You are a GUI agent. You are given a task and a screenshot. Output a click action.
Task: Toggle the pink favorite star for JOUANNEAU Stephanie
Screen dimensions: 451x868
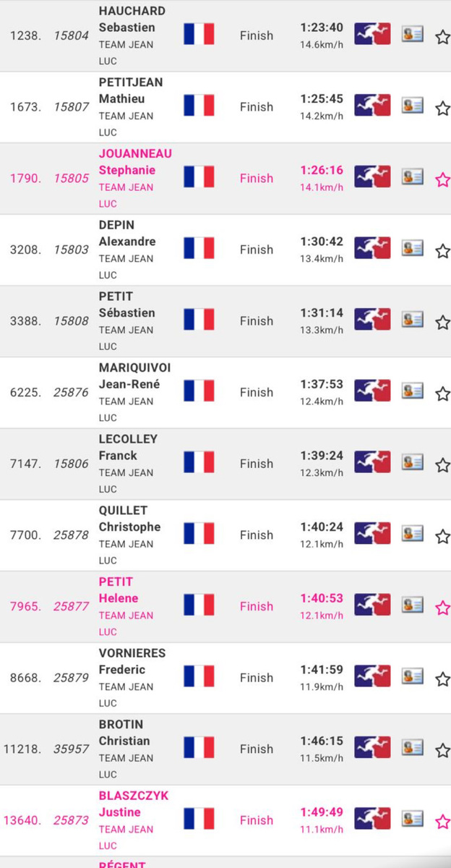pos(442,179)
